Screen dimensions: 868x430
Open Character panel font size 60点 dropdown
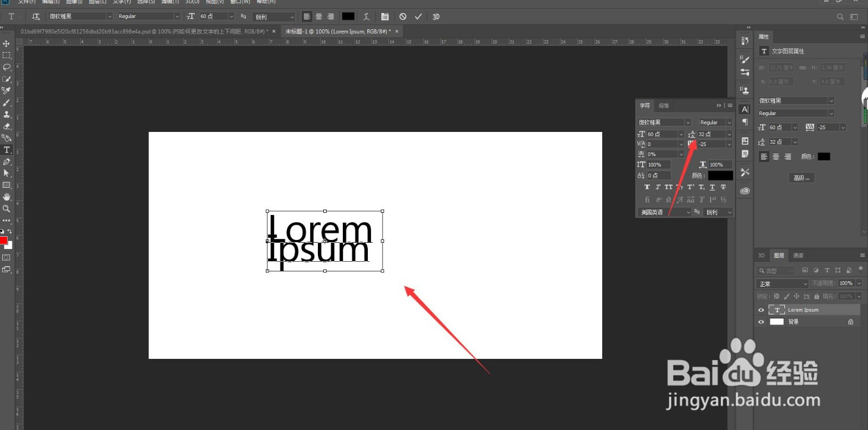click(x=681, y=134)
